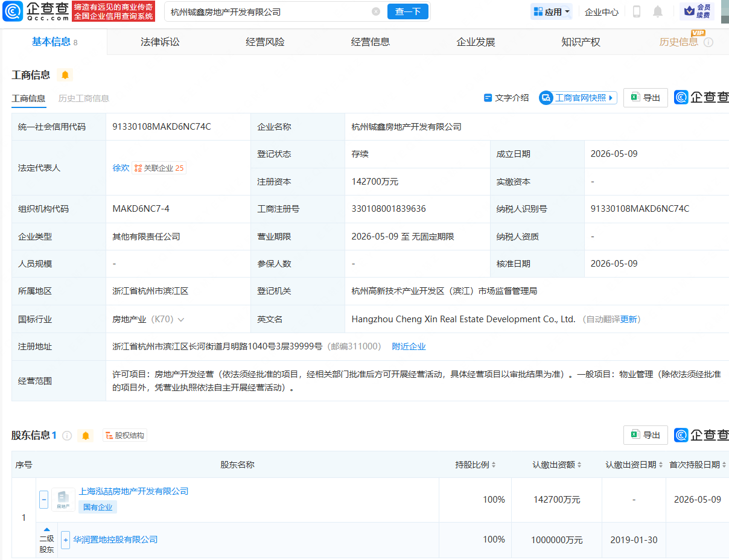
Task: Click credit code 91330108MAKD6NC74C value
Action: pos(162,127)
